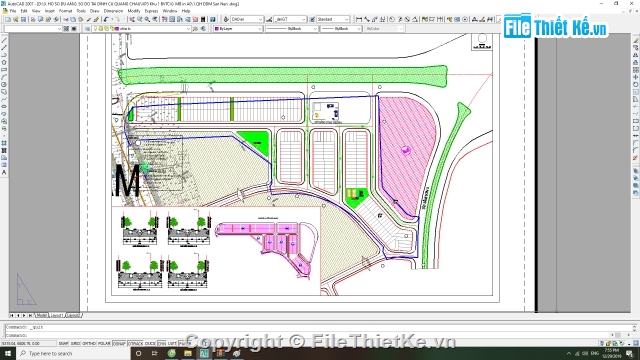Viewport: 640px width, 360px height.
Task: Click the Undo arrow icon
Action: (x=106, y=19)
